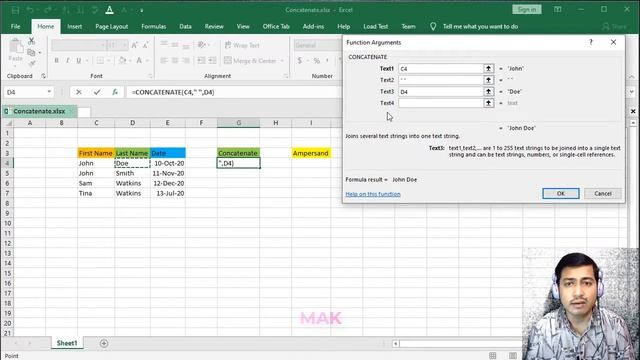The image size is (640, 360).
Task: Click the Align Left icon
Action: pyautogui.click(x=164, y=60)
